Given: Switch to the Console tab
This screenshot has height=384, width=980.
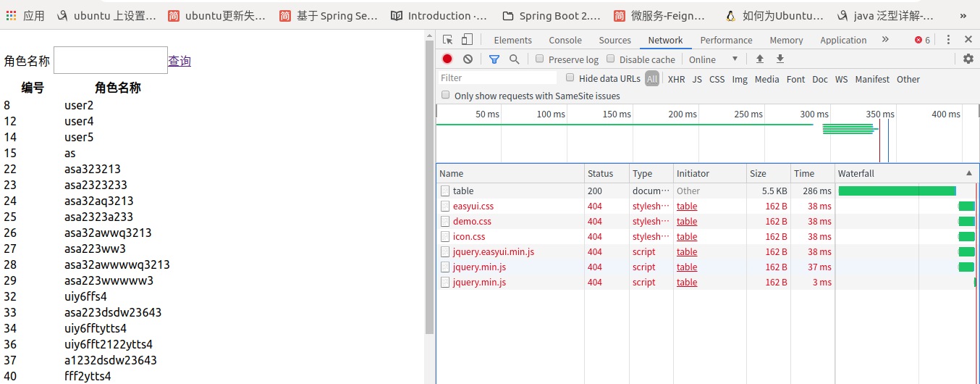Looking at the screenshot, I should (x=565, y=40).
